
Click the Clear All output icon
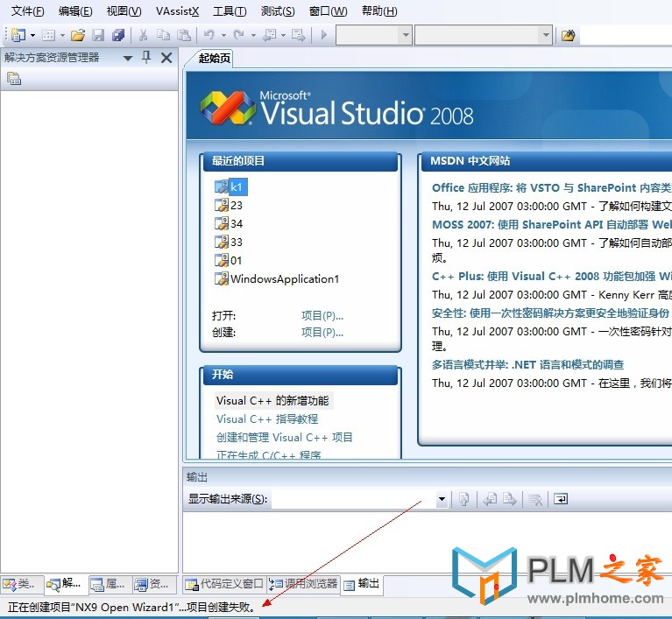tap(535, 499)
